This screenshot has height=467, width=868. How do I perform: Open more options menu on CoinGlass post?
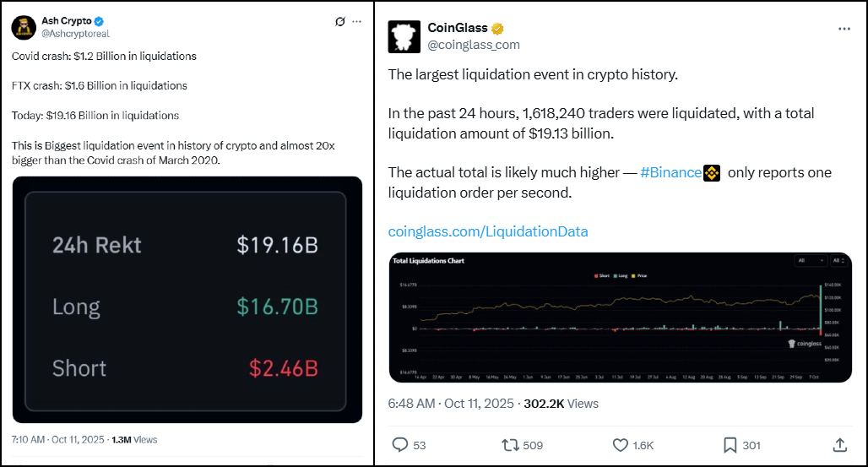[844, 29]
